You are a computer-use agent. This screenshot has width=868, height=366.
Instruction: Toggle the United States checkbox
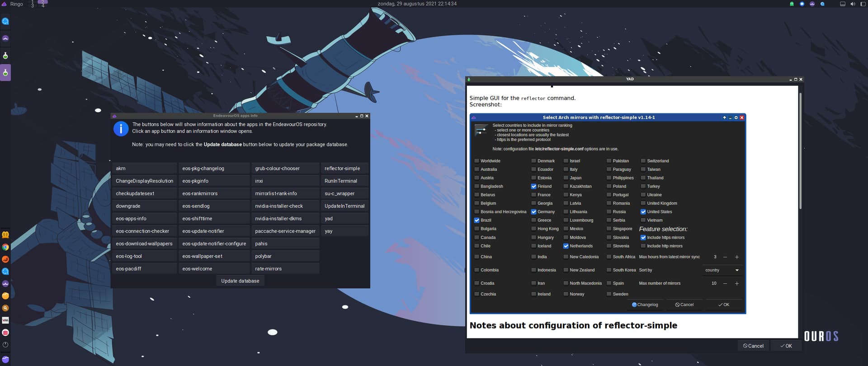tap(643, 211)
